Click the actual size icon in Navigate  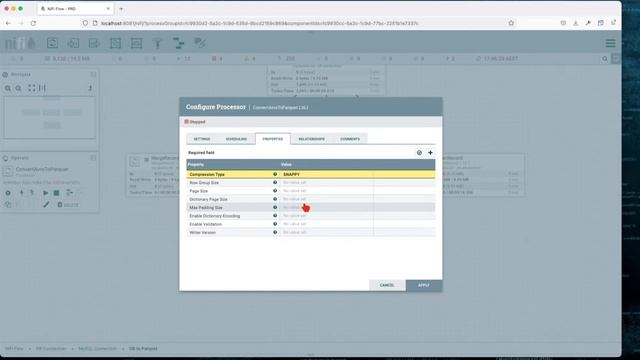tap(42, 88)
